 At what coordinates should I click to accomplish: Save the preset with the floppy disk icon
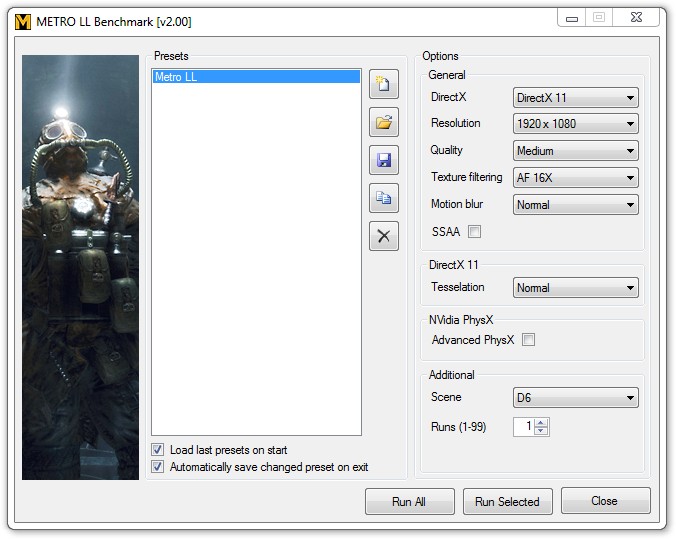tap(384, 160)
